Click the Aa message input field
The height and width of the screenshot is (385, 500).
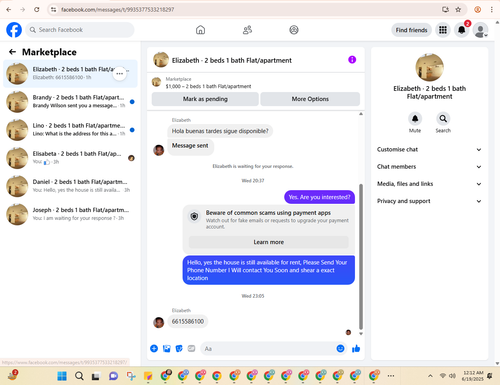pyautogui.click(x=268, y=349)
